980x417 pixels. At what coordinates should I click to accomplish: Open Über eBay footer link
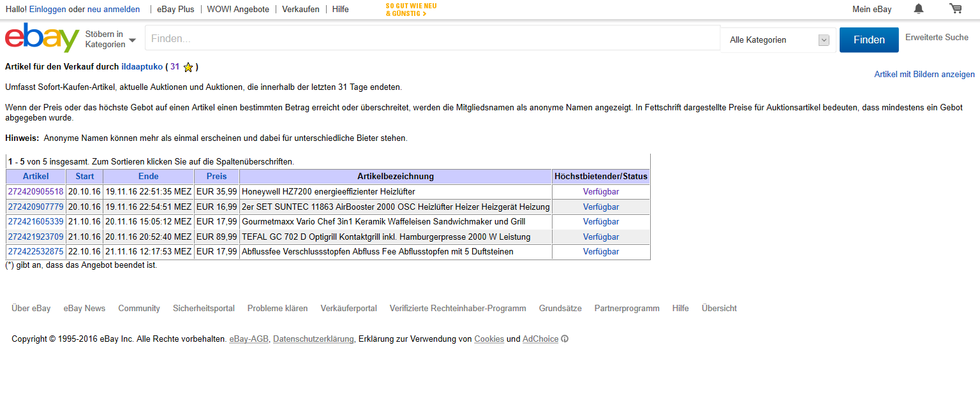tap(31, 308)
